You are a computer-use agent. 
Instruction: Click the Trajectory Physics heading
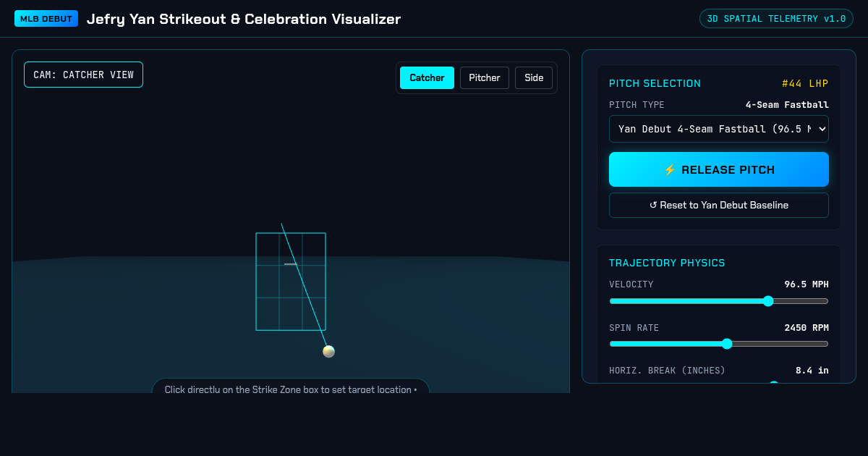click(667, 263)
